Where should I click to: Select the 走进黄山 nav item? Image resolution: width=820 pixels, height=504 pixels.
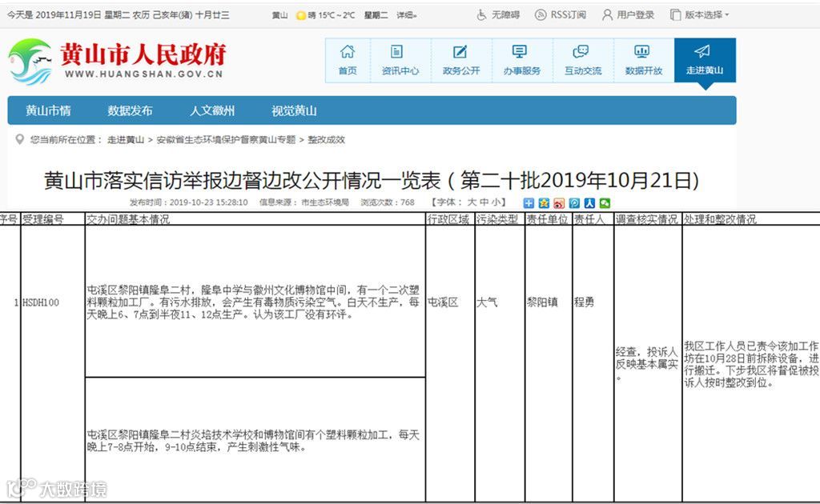click(x=705, y=60)
